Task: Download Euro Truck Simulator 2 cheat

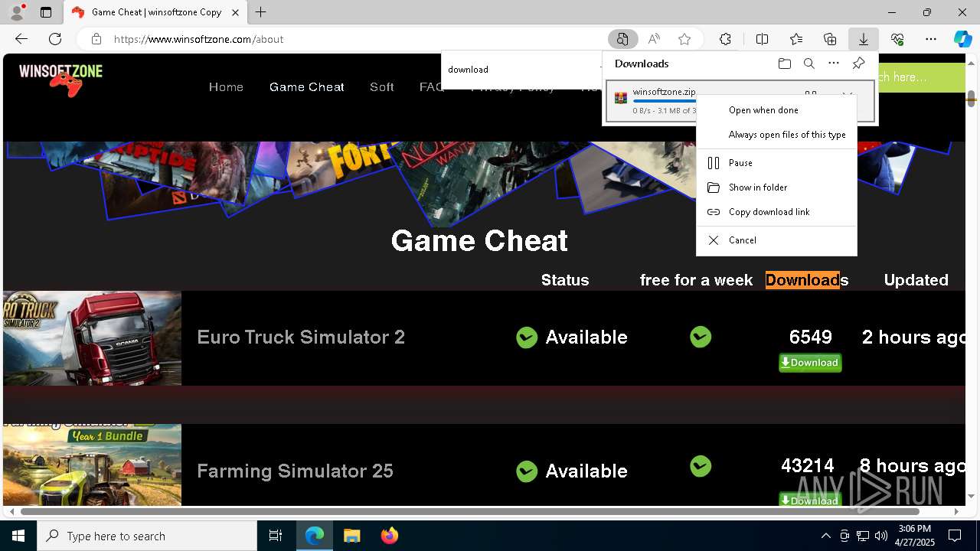Action: pos(810,363)
